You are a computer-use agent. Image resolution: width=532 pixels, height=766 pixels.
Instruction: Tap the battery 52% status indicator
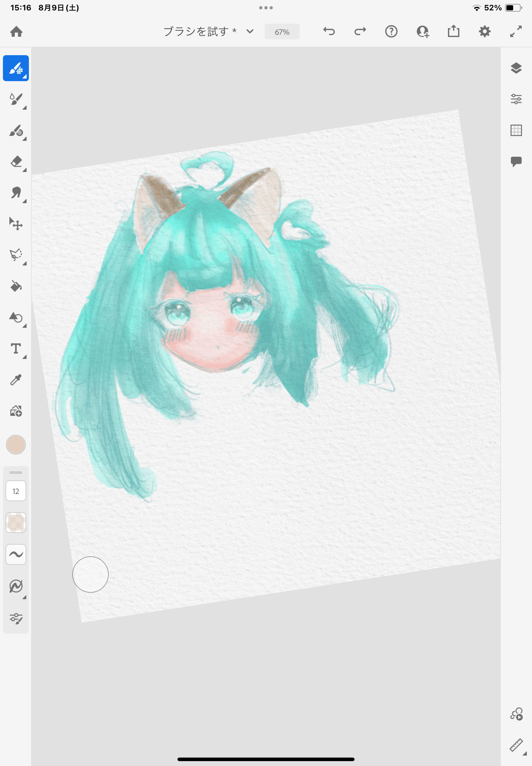click(x=502, y=8)
